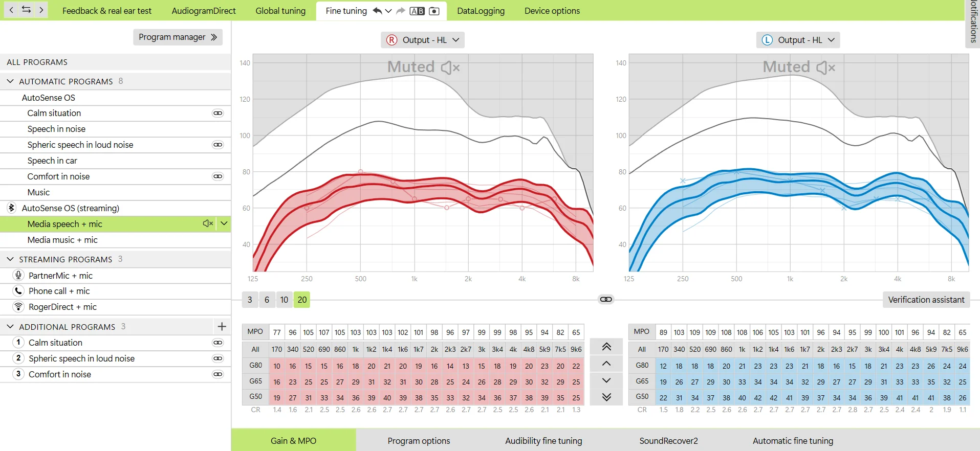The height and width of the screenshot is (451, 980).
Task: Switch to the Global tuning tab
Action: 280,11
